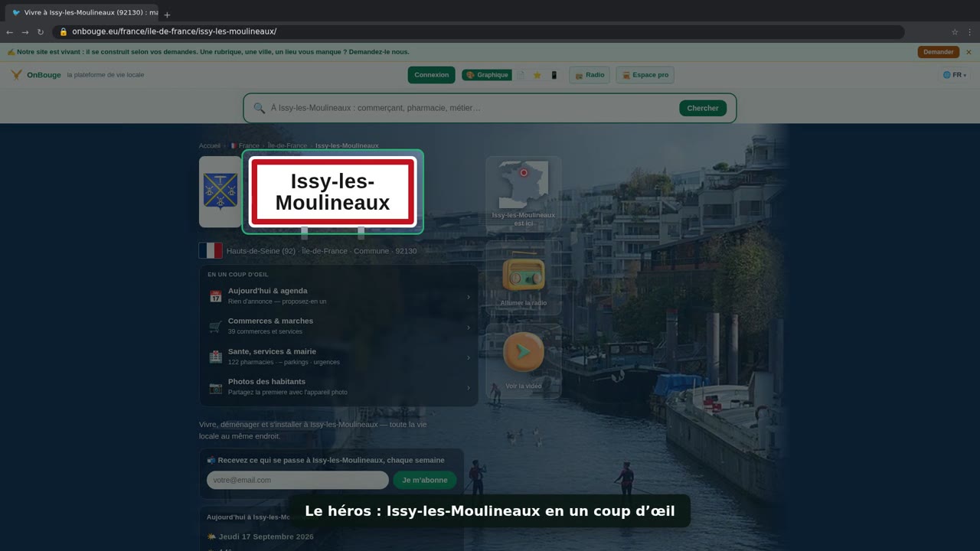Click the Issy-les-Moulineaux town sign
The width and height of the screenshot is (980, 551).
(333, 192)
